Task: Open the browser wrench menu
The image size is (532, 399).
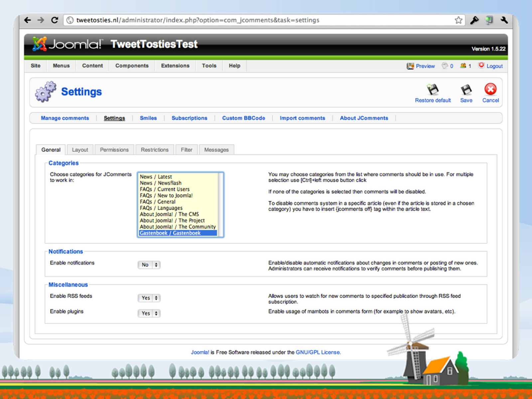Action: click(504, 20)
